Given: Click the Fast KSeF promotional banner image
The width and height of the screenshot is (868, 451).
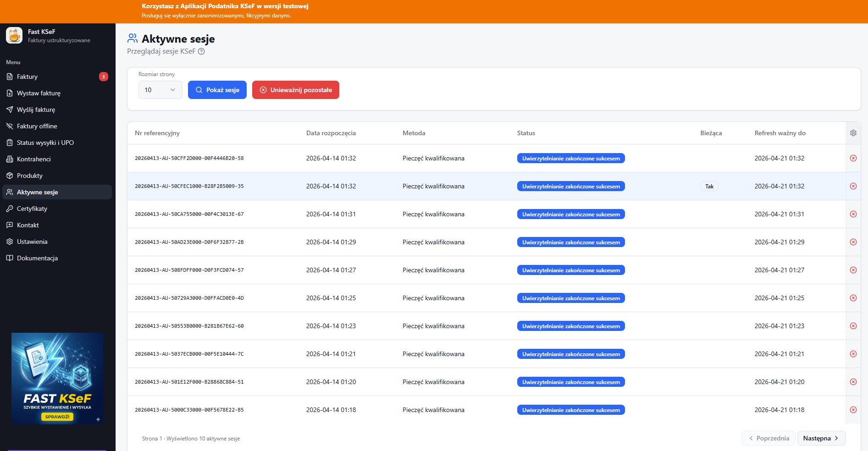Looking at the screenshot, I should 57,378.
